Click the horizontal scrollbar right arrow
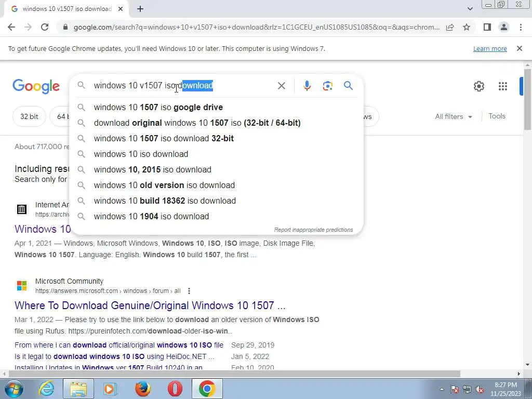Image resolution: width=532 pixels, height=399 pixels. tap(519, 374)
